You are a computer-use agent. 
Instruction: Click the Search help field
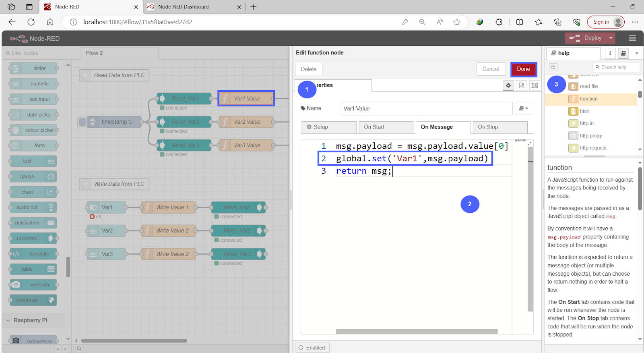tap(616, 67)
